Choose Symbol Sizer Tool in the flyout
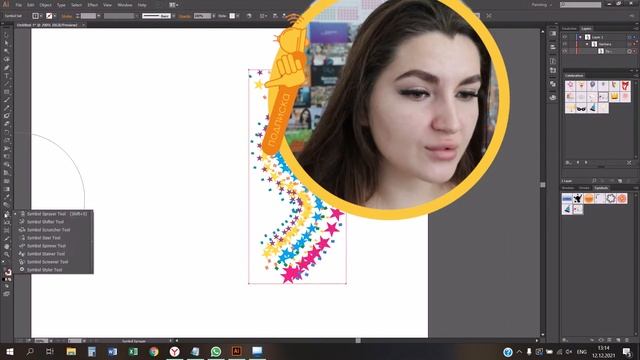This screenshot has width=640, height=360. pos(53,238)
